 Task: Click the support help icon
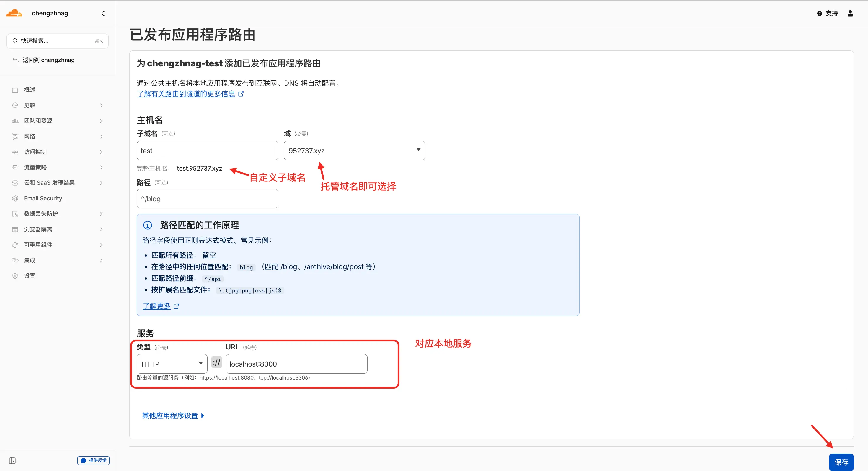point(820,14)
